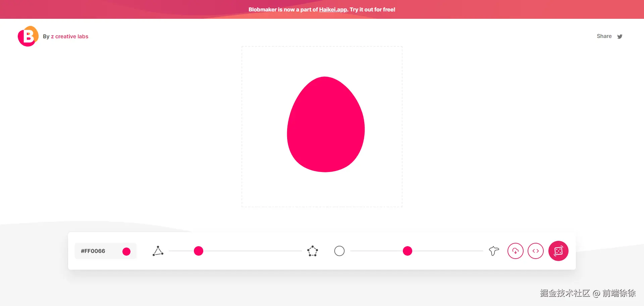This screenshot has height=306, width=644.
Task: Generate a random blob with dice button
Action: 558,251
